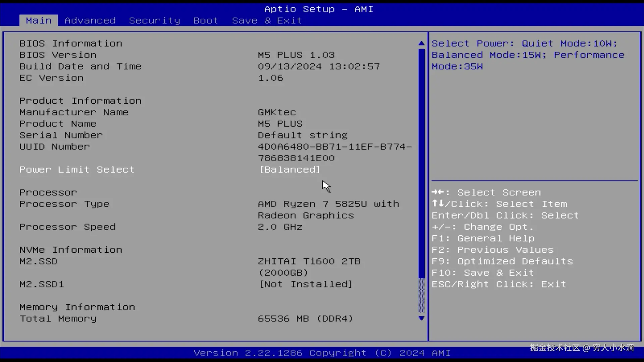Click the scroll up arrow icon

421,43
